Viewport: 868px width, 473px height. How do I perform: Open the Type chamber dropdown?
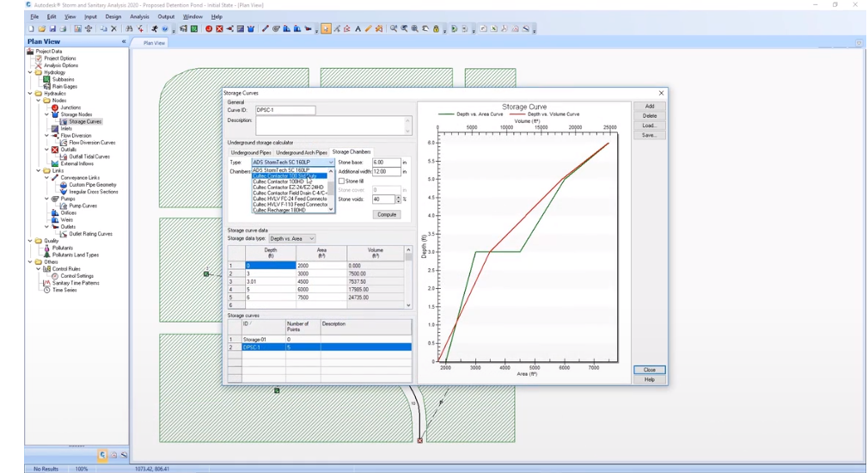331,163
